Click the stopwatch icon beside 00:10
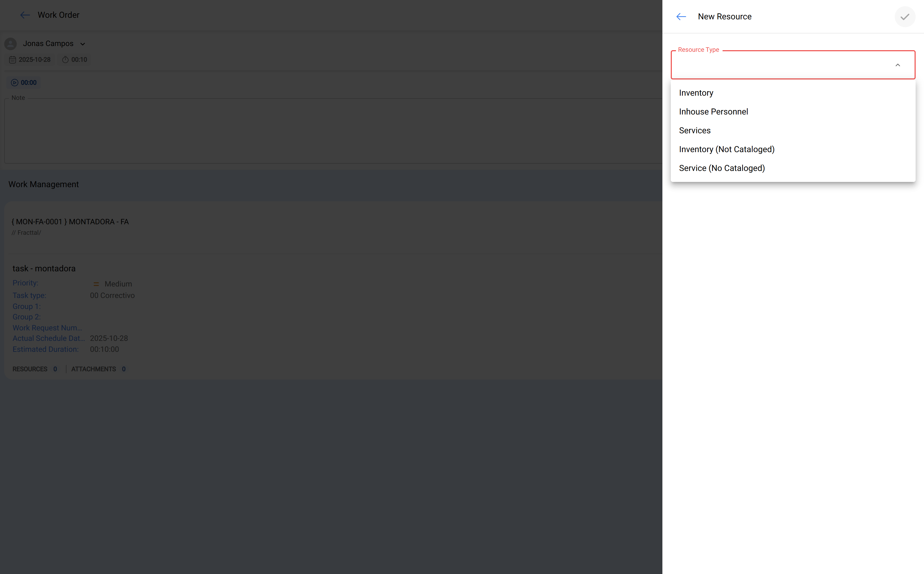This screenshot has height=574, width=924. tap(65, 60)
